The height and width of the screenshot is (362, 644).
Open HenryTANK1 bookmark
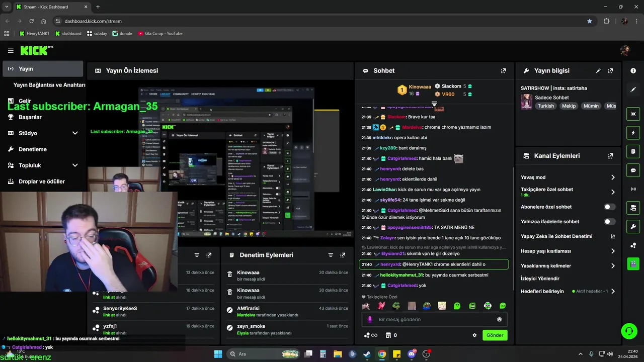click(x=34, y=34)
